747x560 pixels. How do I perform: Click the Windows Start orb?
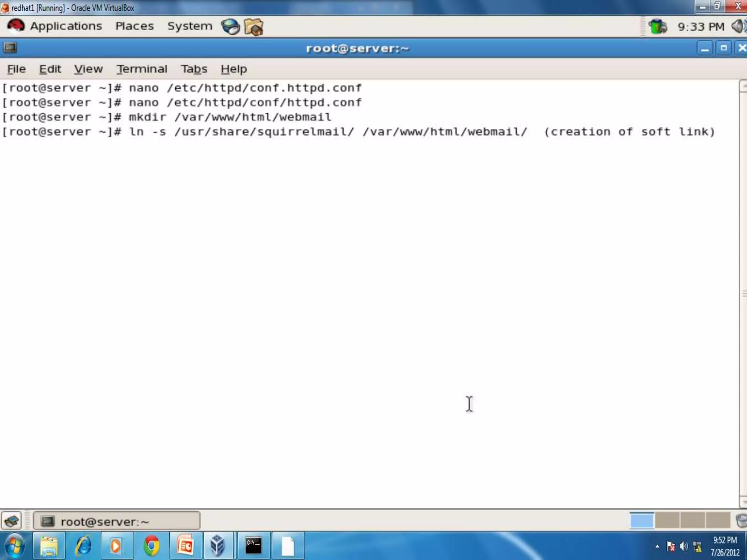pos(15,546)
